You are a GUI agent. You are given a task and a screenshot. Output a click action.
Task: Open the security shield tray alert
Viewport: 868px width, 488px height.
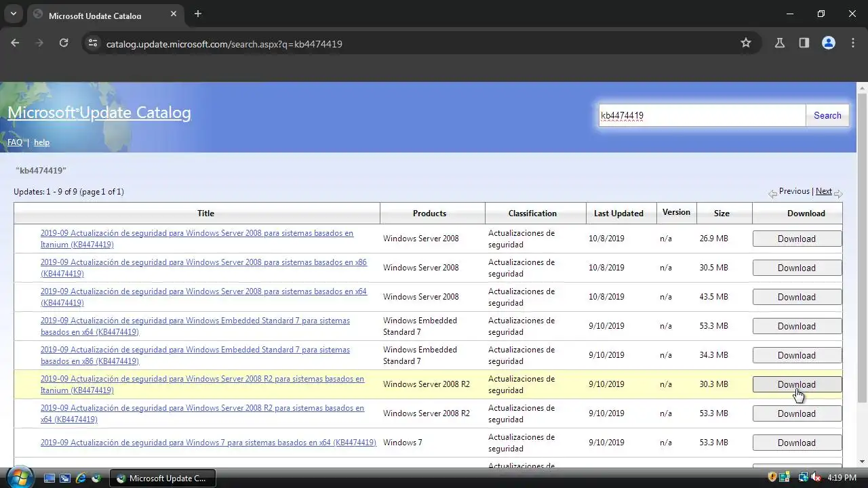[x=772, y=478]
